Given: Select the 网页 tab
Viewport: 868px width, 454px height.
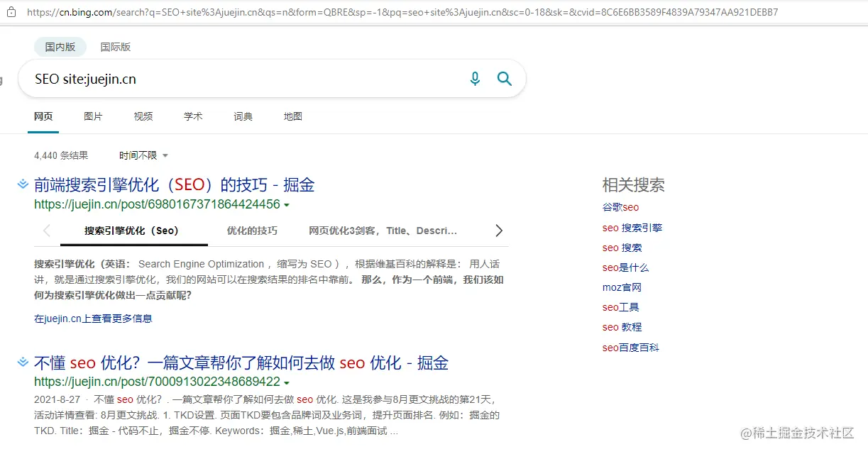Looking at the screenshot, I should pos(43,116).
